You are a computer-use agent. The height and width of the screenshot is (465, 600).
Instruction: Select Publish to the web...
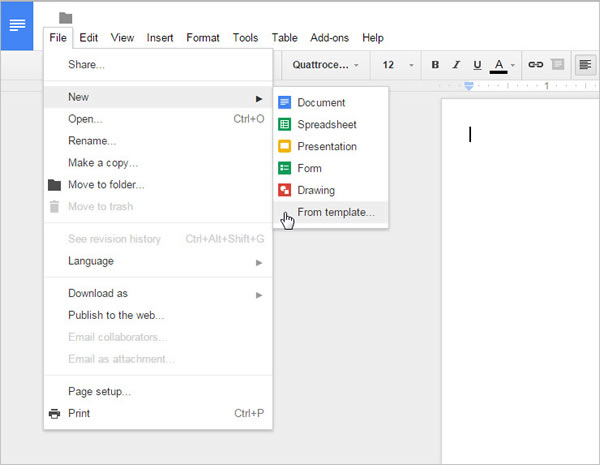coord(158,315)
